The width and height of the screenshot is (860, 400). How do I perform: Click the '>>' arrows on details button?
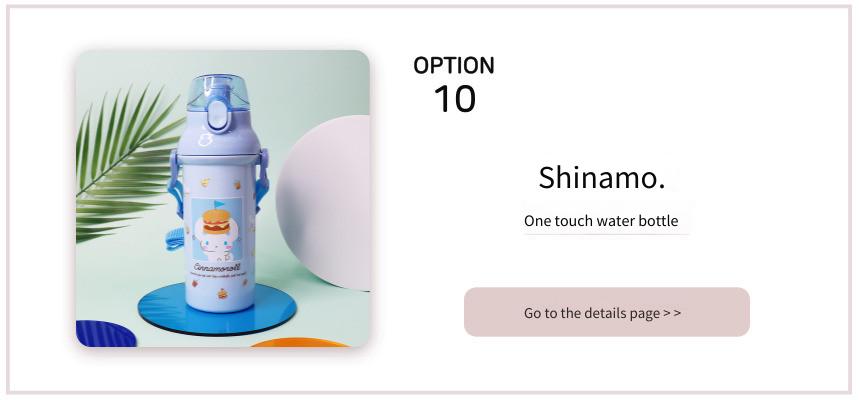pyautogui.click(x=672, y=313)
